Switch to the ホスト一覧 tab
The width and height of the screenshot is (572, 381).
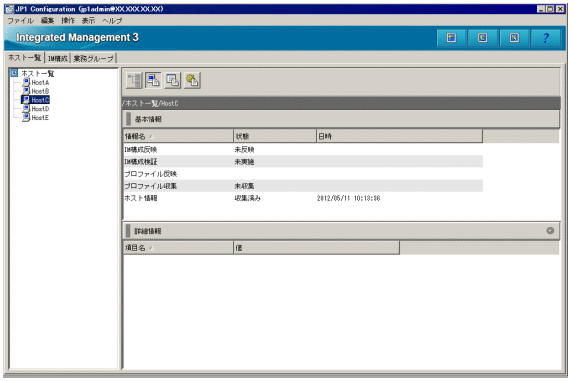[25, 58]
